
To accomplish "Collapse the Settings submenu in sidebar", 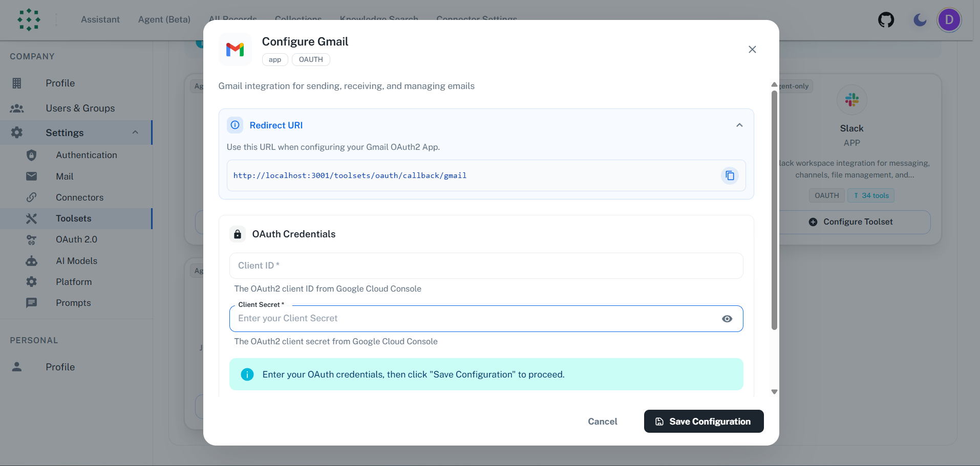I will click(x=135, y=132).
